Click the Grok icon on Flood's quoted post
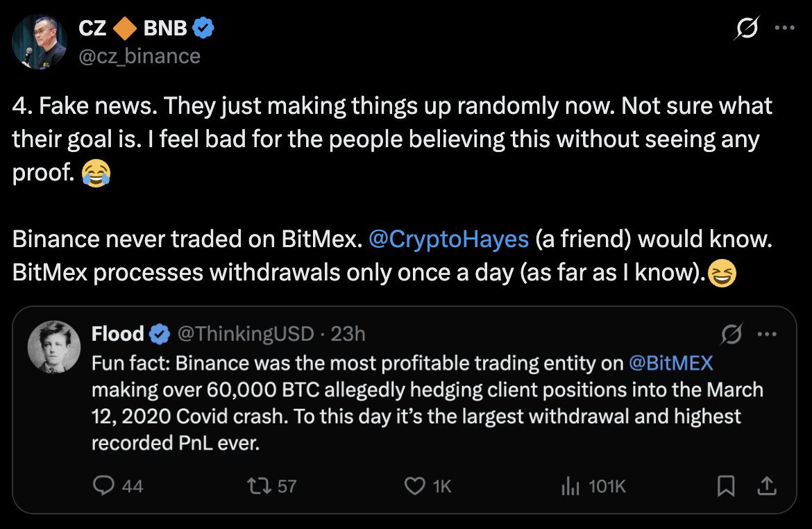The image size is (812, 529). (x=729, y=335)
